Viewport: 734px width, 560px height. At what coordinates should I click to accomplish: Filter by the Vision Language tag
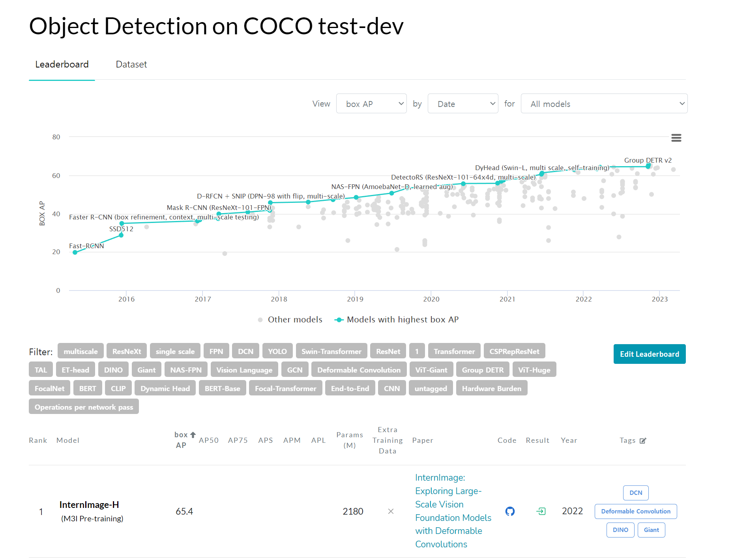pyautogui.click(x=244, y=370)
